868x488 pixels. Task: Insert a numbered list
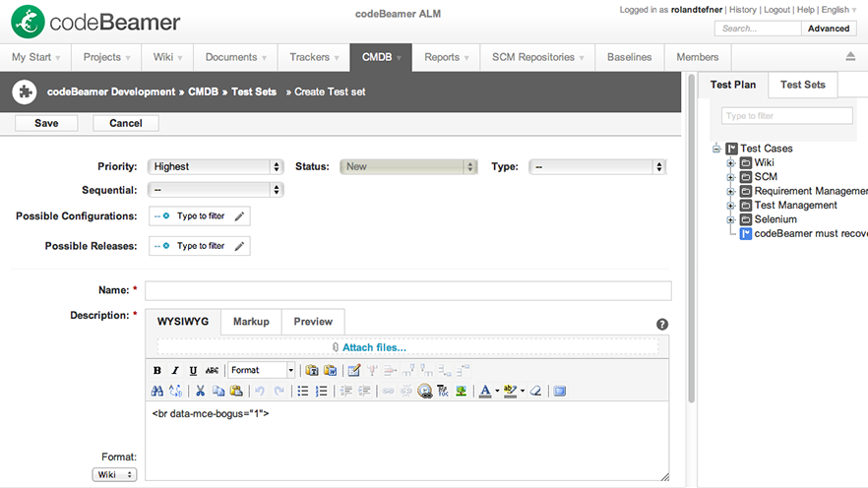click(x=321, y=392)
